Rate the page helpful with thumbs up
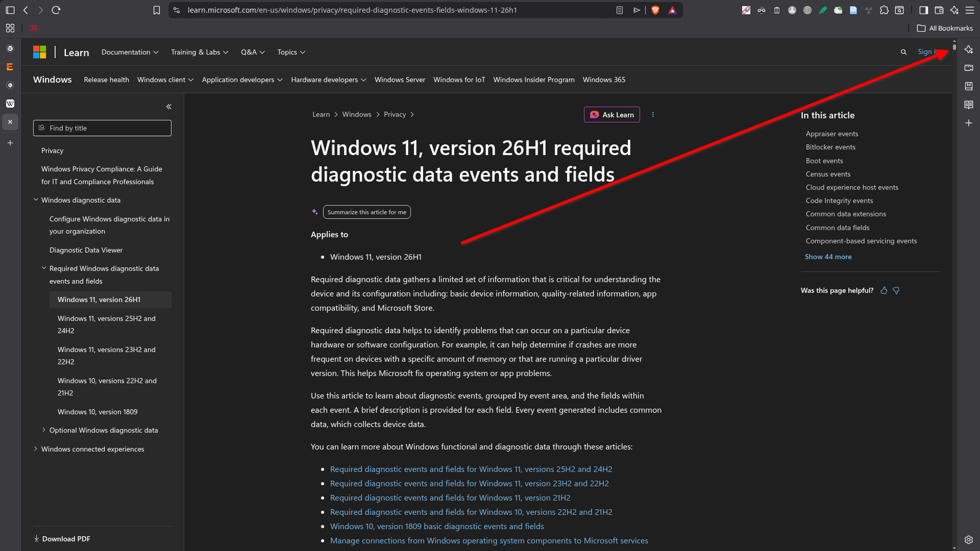This screenshot has width=980, height=551. (x=884, y=290)
